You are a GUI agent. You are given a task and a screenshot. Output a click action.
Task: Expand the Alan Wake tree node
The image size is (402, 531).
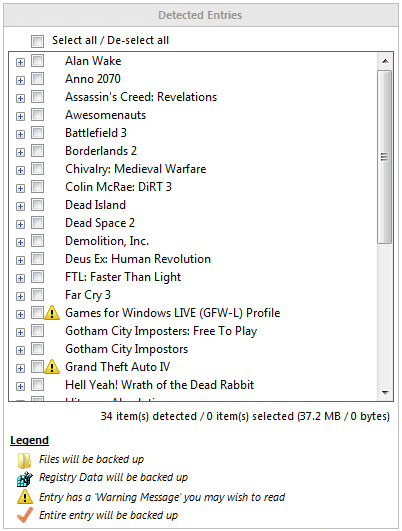tap(21, 62)
